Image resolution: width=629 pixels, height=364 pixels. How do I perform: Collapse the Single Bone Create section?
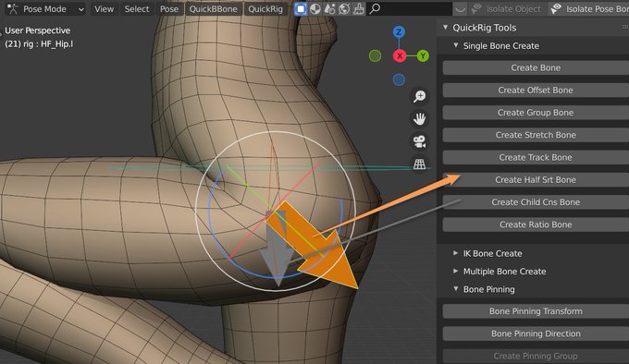pyautogui.click(x=456, y=45)
